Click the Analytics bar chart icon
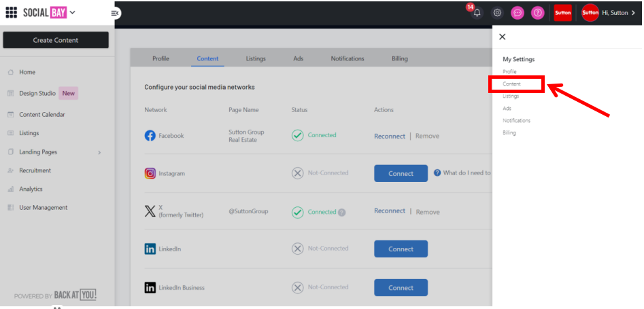The height and width of the screenshot is (309, 644). pos(11,189)
